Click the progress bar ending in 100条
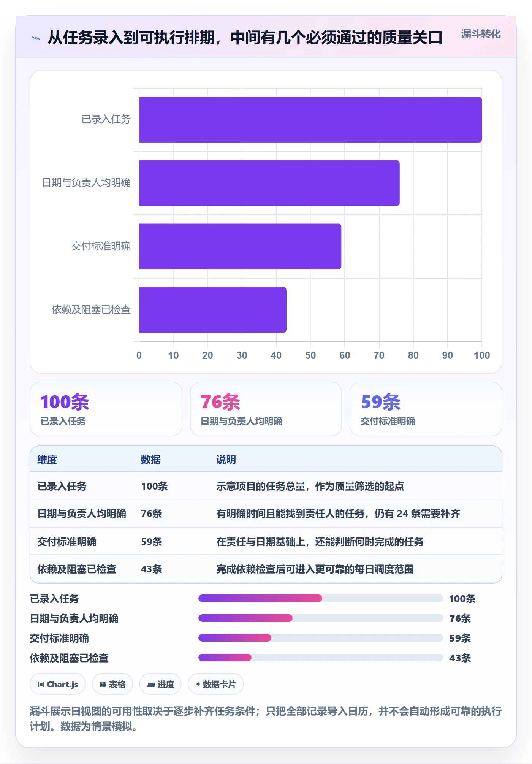The width and height of the screenshot is (532, 764). [x=320, y=598]
